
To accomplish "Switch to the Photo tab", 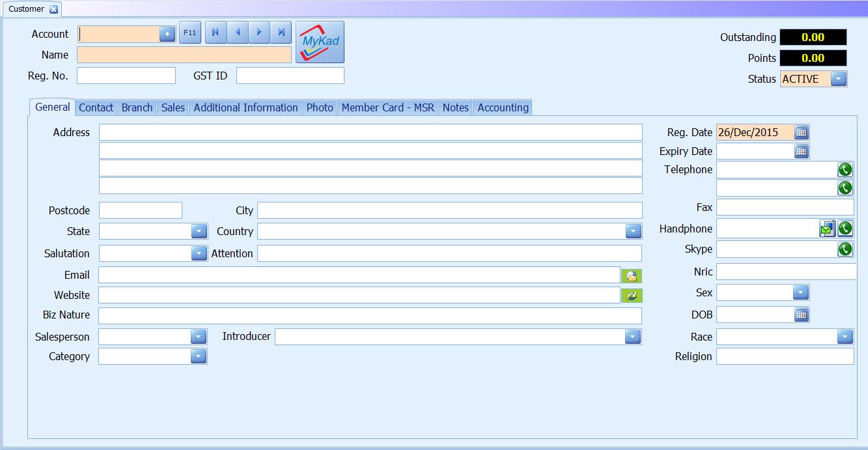I will pyautogui.click(x=320, y=107).
